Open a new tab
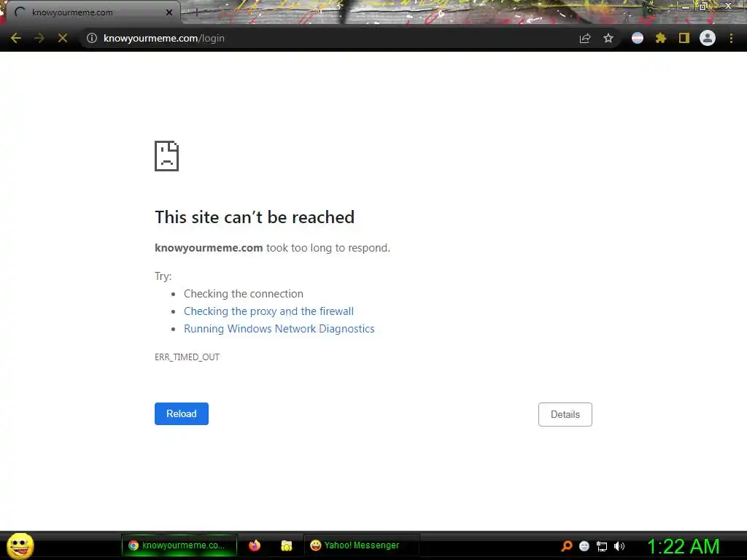747x560 pixels. click(x=196, y=13)
